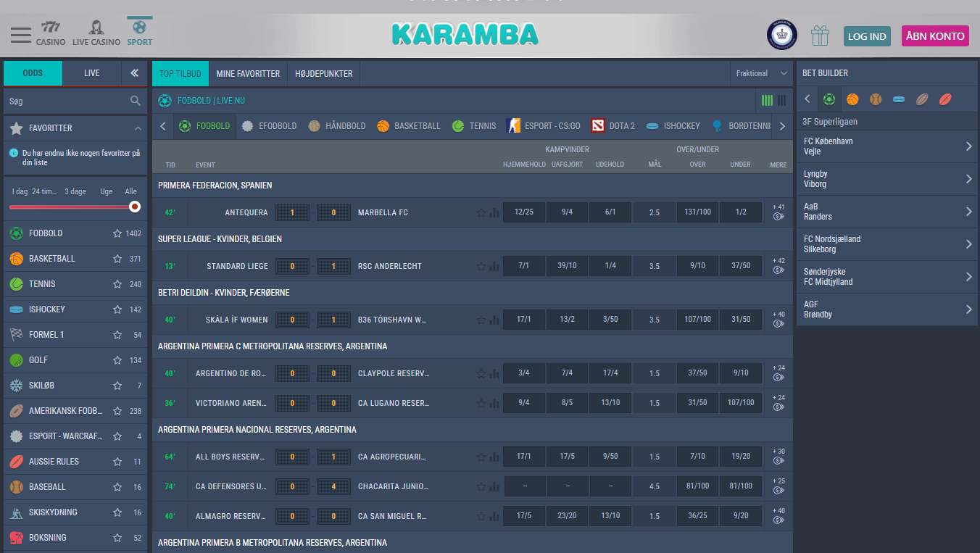Click the Åbn Konto button
The image size is (980, 553).
tap(935, 36)
